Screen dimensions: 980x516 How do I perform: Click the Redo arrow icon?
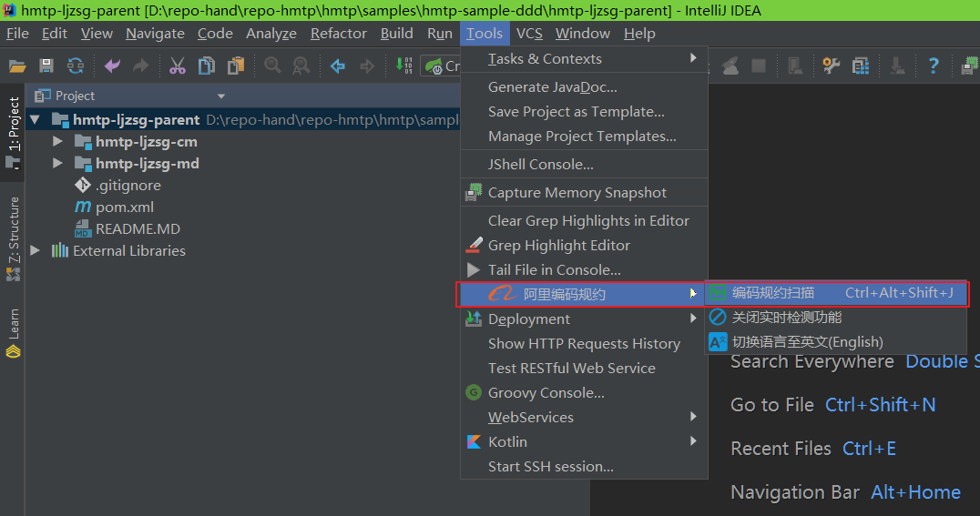(x=141, y=66)
